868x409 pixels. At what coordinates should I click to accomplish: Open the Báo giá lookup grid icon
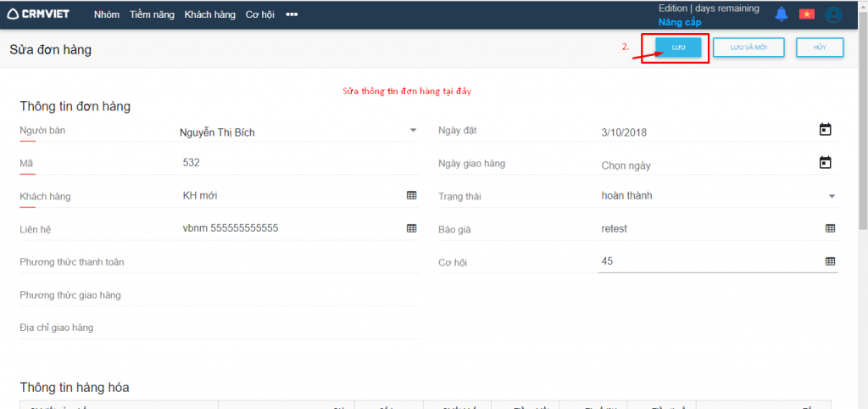tap(830, 228)
